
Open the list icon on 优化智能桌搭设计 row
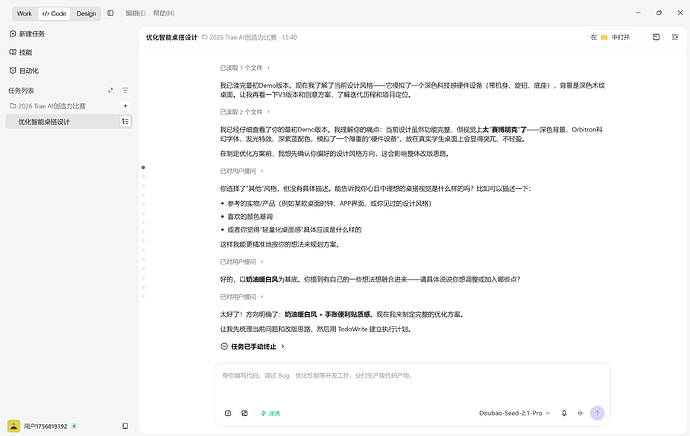(125, 122)
